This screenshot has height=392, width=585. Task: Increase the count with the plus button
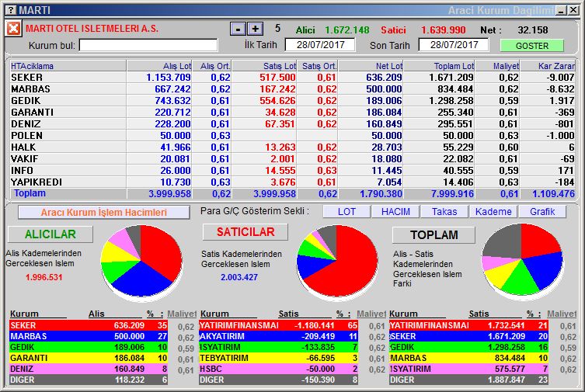[256, 29]
